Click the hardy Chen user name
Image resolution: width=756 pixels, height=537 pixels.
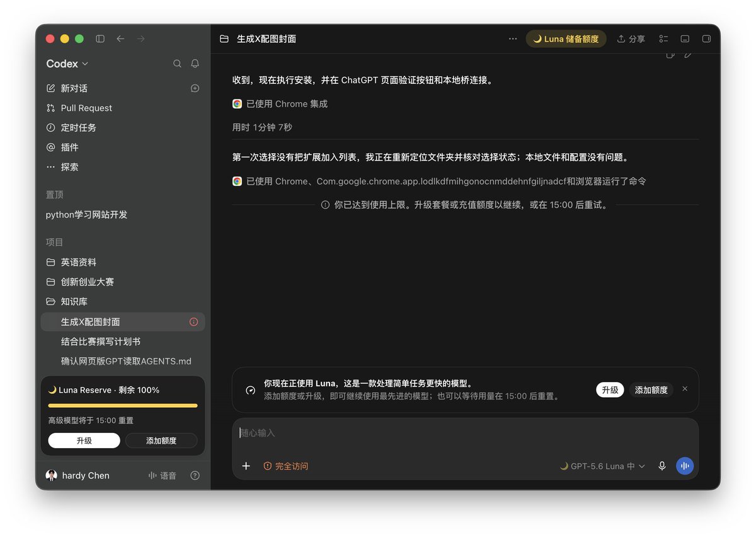pos(86,476)
